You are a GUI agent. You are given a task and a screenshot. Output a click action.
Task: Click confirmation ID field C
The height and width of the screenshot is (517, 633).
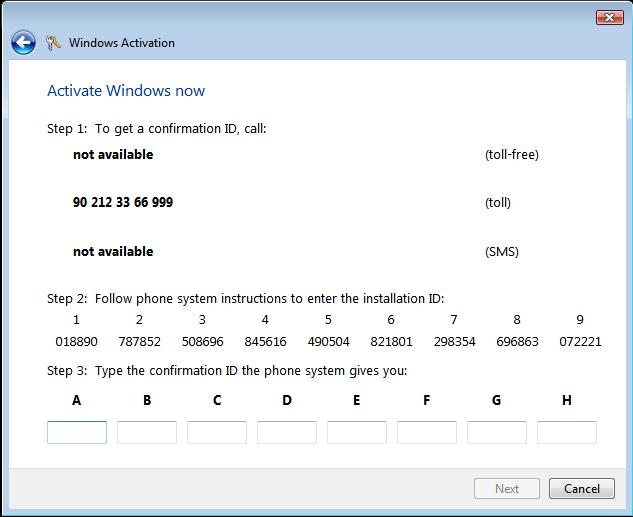[217, 432]
